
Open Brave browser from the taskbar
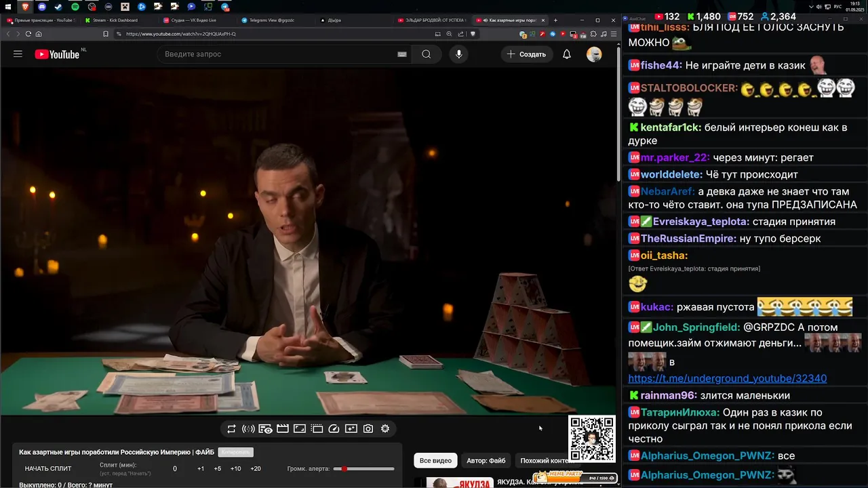(25, 7)
